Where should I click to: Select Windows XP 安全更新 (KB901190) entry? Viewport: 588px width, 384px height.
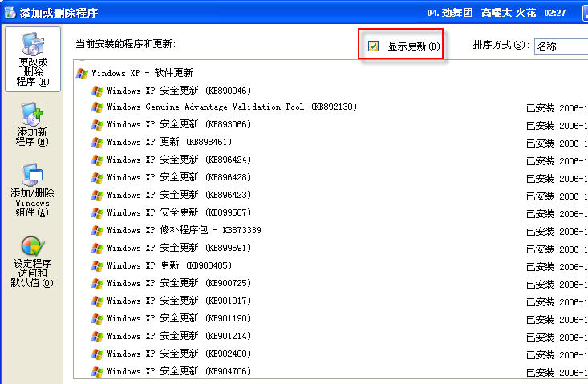click(x=179, y=318)
